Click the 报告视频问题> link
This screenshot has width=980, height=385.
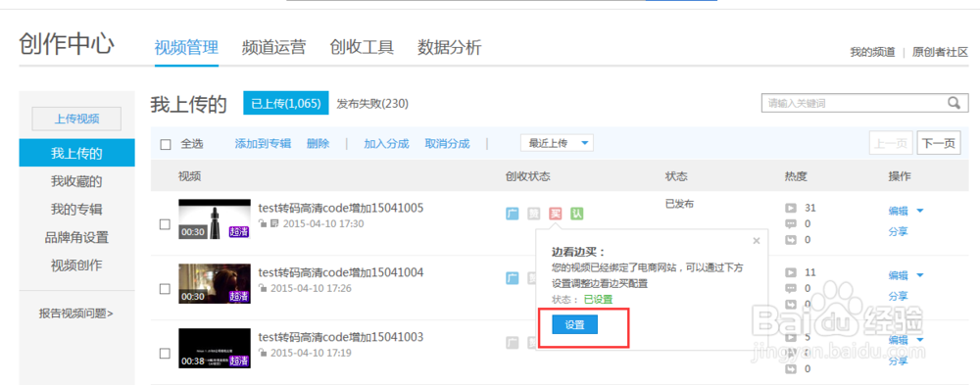[76, 313]
